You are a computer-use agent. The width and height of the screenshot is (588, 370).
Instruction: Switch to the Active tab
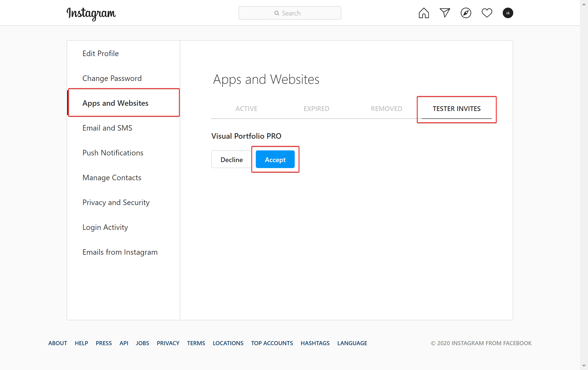(x=246, y=109)
